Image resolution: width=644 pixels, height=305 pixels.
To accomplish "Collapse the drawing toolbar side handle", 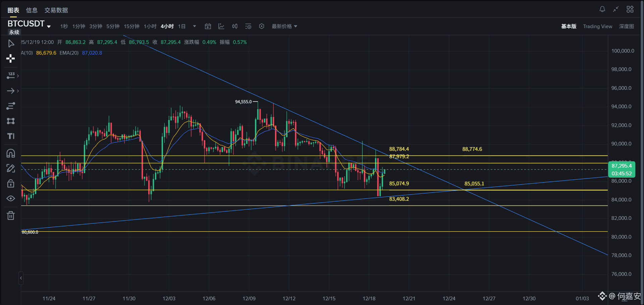I will (x=21, y=278).
